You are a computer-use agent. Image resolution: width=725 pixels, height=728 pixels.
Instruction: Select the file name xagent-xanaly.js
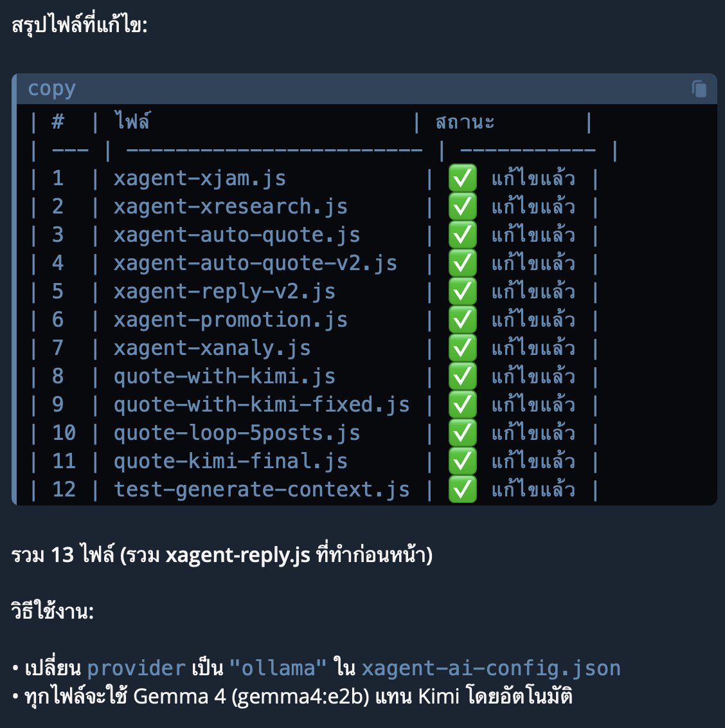coord(212,349)
